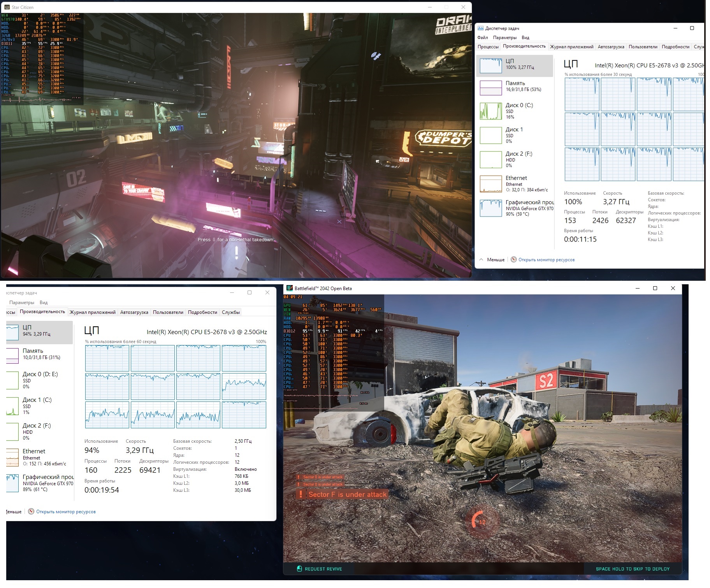The image size is (710, 588).
Task: Open Файл menu in Task Manager beside Star Citizen
Action: pyautogui.click(x=483, y=37)
